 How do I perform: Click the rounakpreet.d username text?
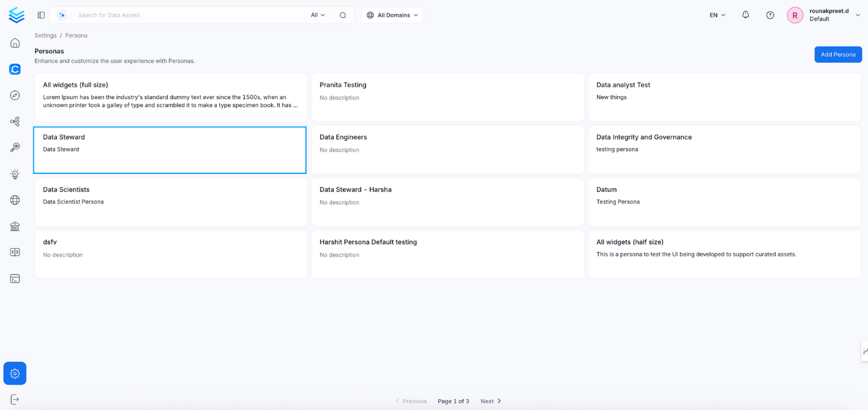click(829, 11)
